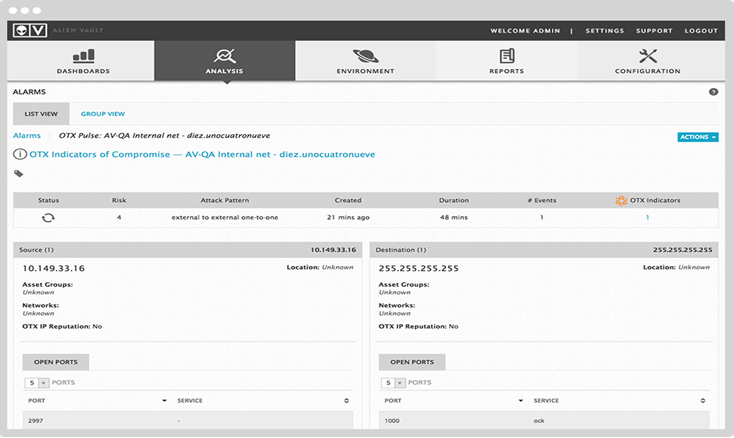Image resolution: width=734 pixels, height=438 pixels.
Task: Click 'Source (1)' panel header label
Action: click(x=37, y=250)
